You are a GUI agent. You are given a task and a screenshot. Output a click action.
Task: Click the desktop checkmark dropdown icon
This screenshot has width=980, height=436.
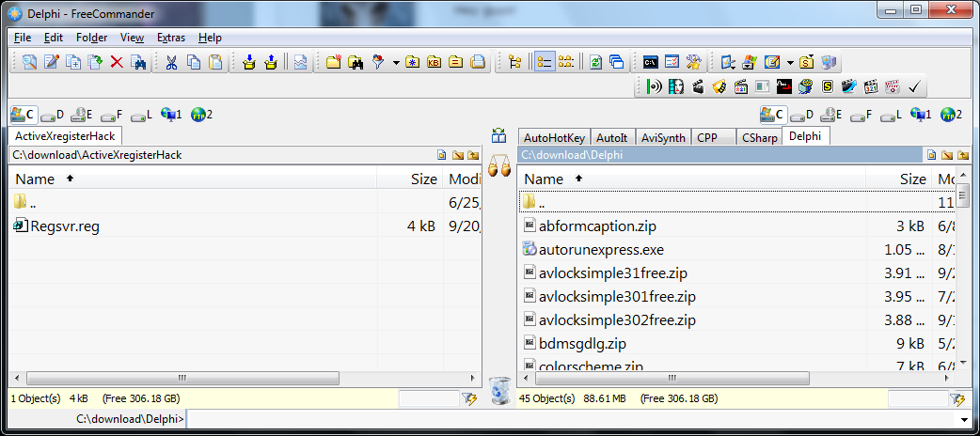click(x=727, y=62)
